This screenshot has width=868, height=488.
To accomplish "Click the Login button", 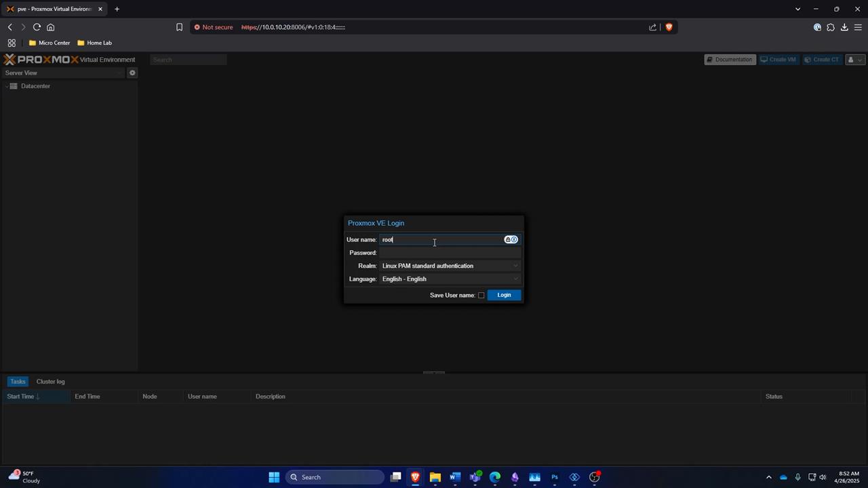I will click(x=504, y=295).
